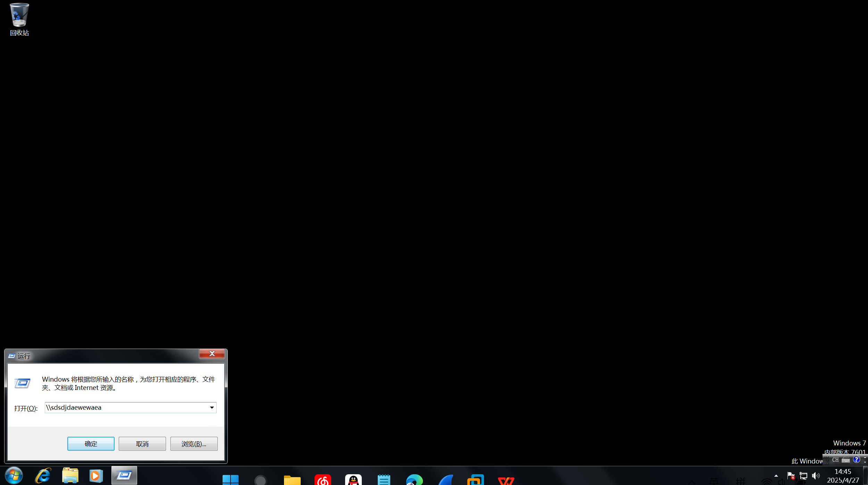
Task: Open Action Center flag tray icon
Action: point(791,476)
